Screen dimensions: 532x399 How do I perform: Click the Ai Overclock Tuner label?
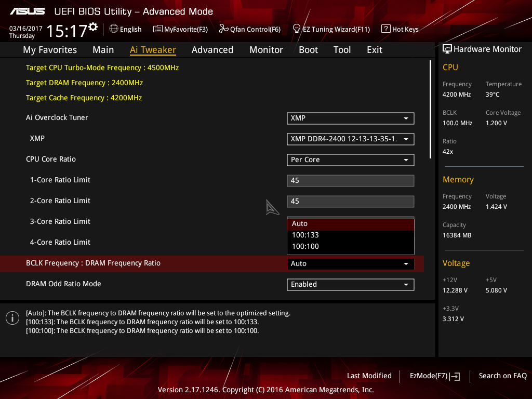click(x=57, y=118)
